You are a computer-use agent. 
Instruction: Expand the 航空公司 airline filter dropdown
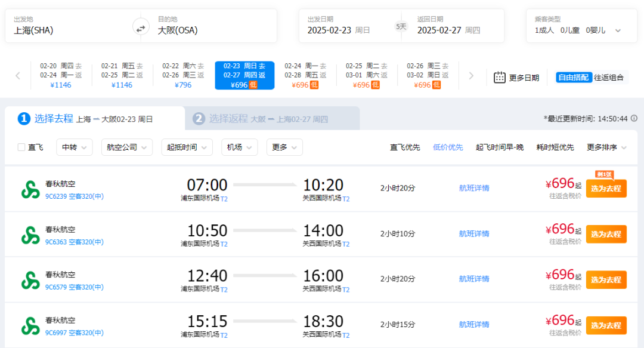pos(127,147)
